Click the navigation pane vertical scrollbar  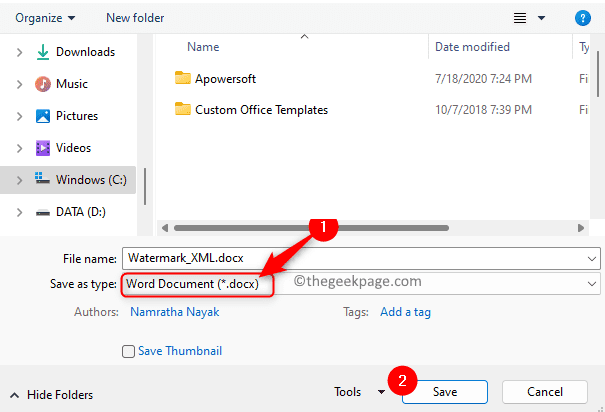click(x=145, y=186)
